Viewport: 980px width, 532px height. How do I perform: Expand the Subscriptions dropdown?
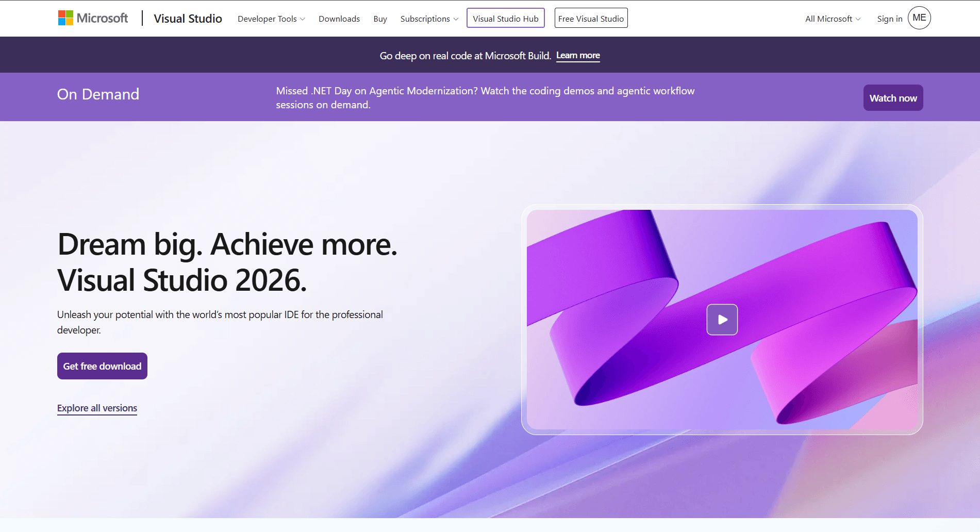(x=429, y=19)
